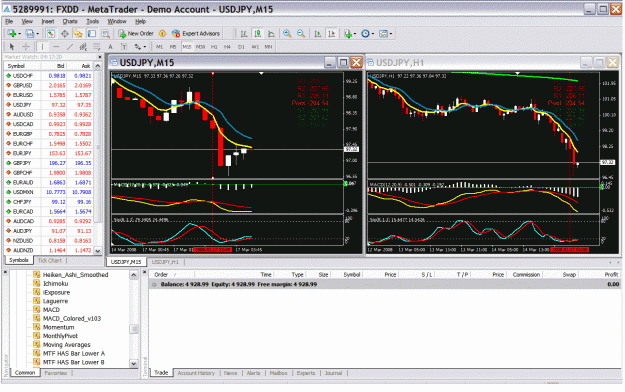Toggle the Data Window toolbar icon
The width and height of the screenshot is (625, 392).
click(65, 33)
